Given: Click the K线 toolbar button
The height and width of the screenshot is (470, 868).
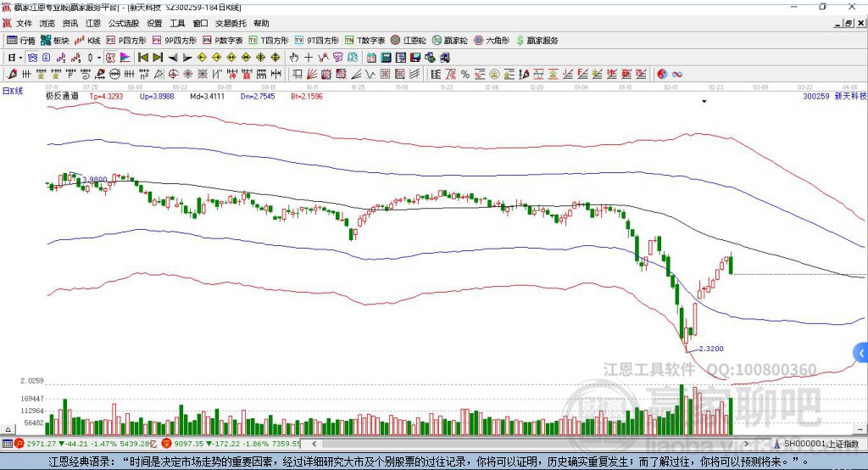Looking at the screenshot, I should click(x=87, y=41).
